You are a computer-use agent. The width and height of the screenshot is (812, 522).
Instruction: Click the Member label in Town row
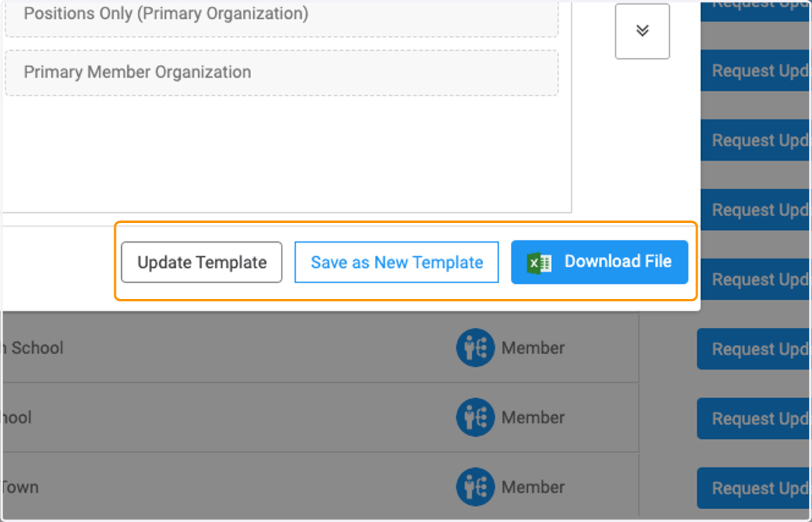pos(533,487)
